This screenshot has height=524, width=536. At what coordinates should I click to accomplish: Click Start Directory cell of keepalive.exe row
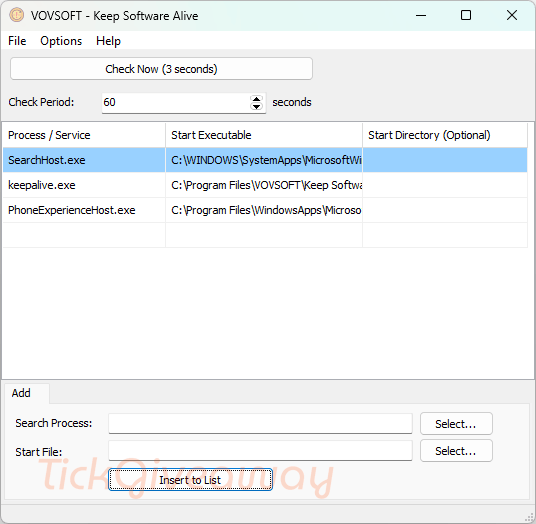tap(445, 185)
